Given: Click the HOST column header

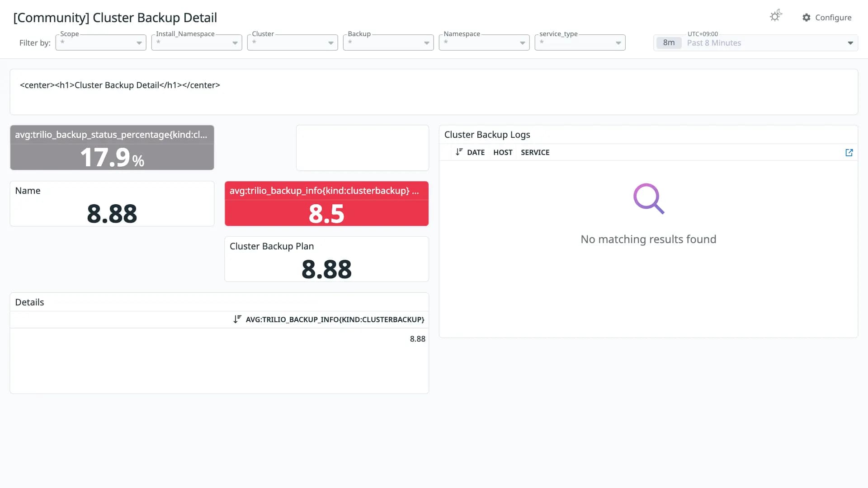Looking at the screenshot, I should click(503, 153).
